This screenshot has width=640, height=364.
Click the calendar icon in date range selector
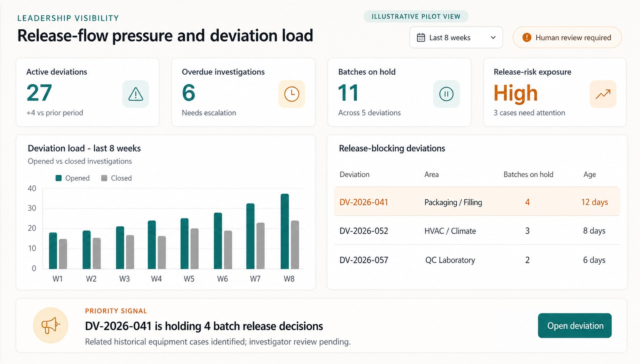[x=421, y=38]
